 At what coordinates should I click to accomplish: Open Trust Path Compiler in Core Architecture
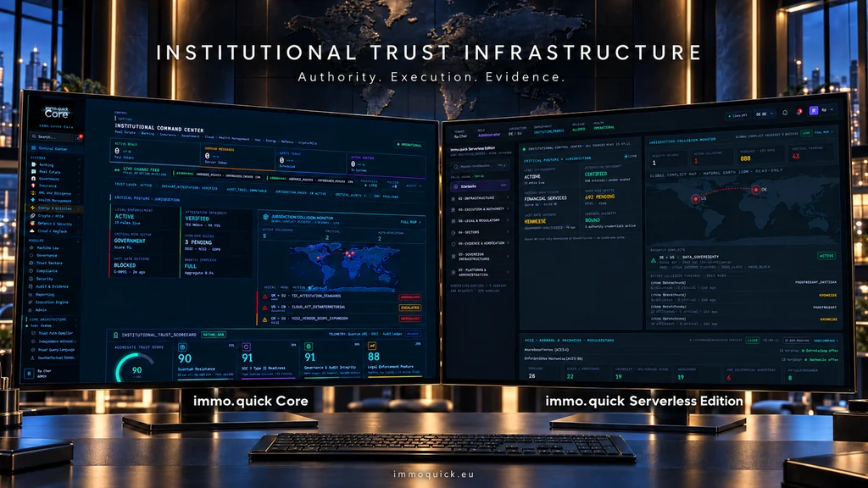click(53, 333)
